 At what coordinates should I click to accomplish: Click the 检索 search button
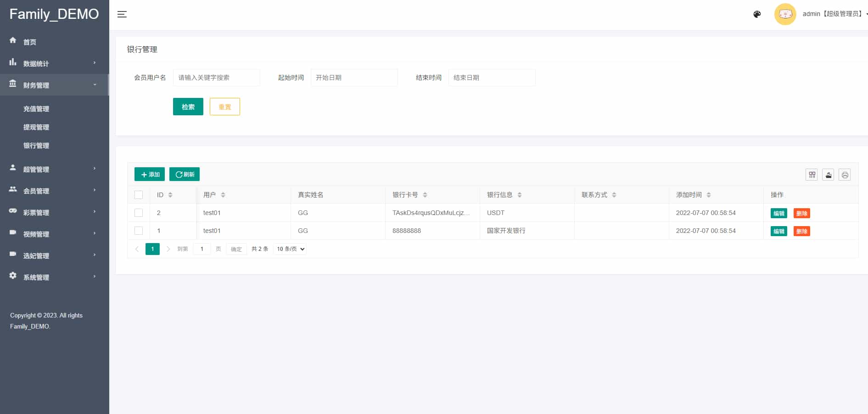pos(188,107)
